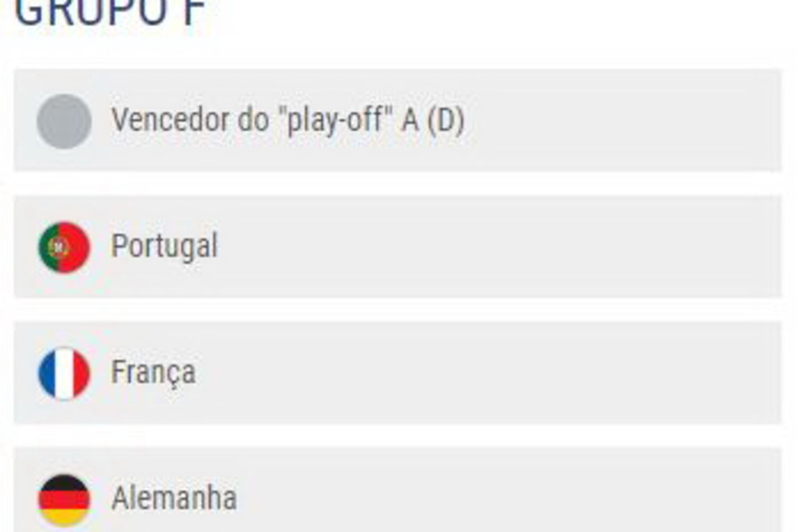
Task: Click the grey placeholder team circle
Action: [x=64, y=121]
